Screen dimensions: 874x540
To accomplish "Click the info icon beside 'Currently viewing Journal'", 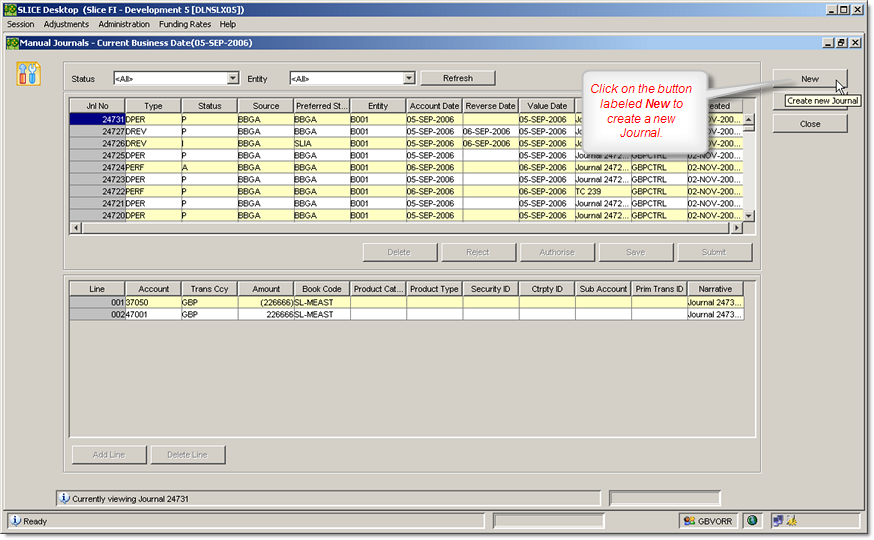I will click(x=64, y=498).
